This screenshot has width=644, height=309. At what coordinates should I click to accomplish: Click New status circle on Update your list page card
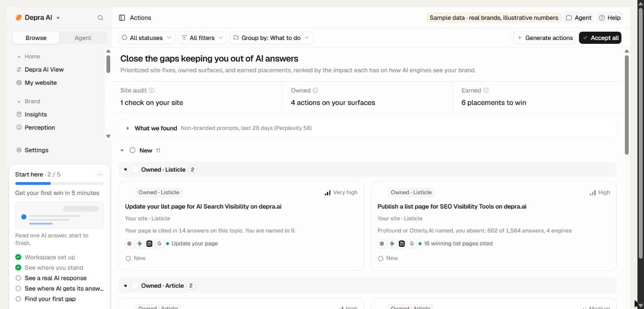128,259
